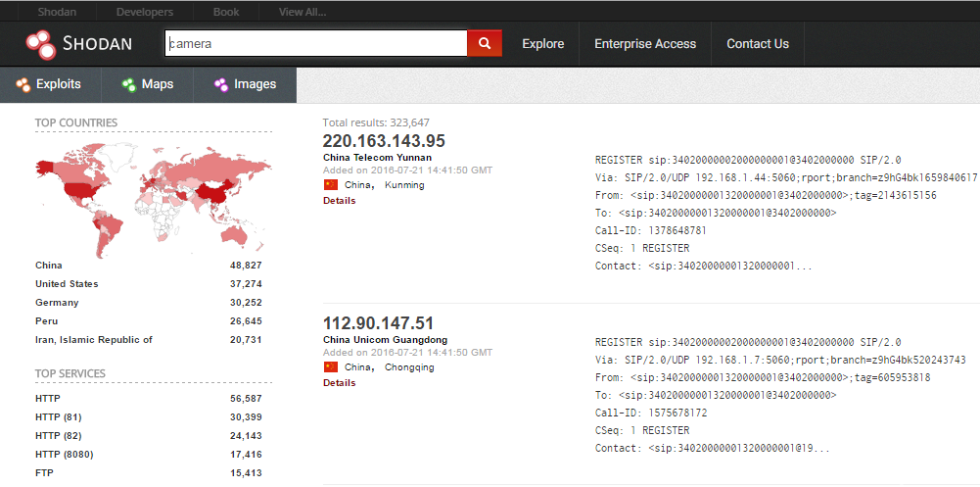Click the Via line with 192.168.1.44:5060

[x=786, y=177]
